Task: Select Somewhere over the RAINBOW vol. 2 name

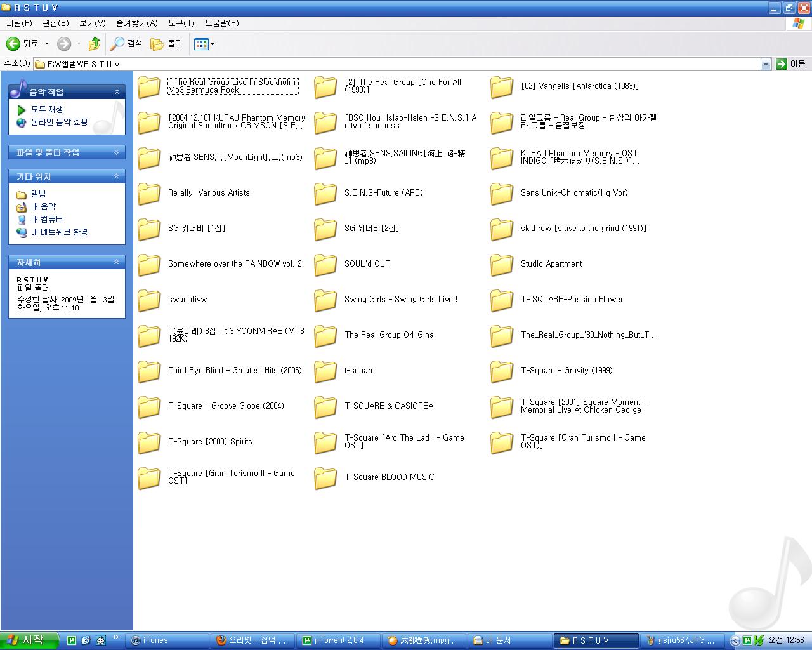Action: 235,264
